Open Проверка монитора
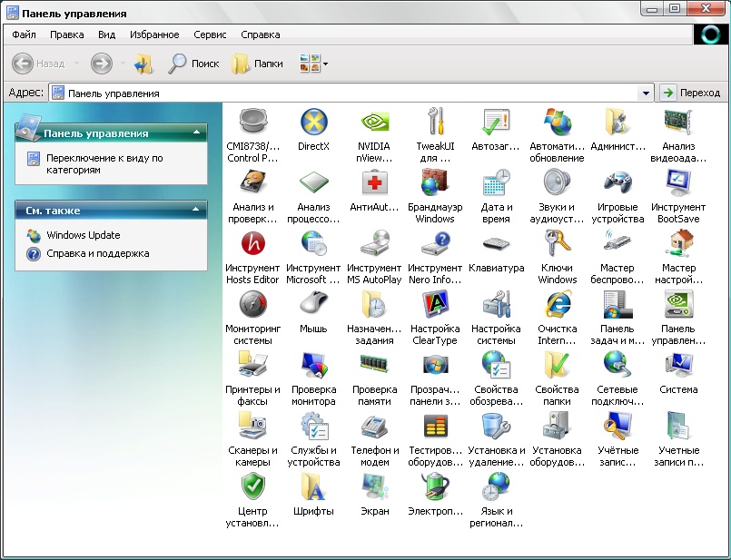 pyautogui.click(x=314, y=378)
